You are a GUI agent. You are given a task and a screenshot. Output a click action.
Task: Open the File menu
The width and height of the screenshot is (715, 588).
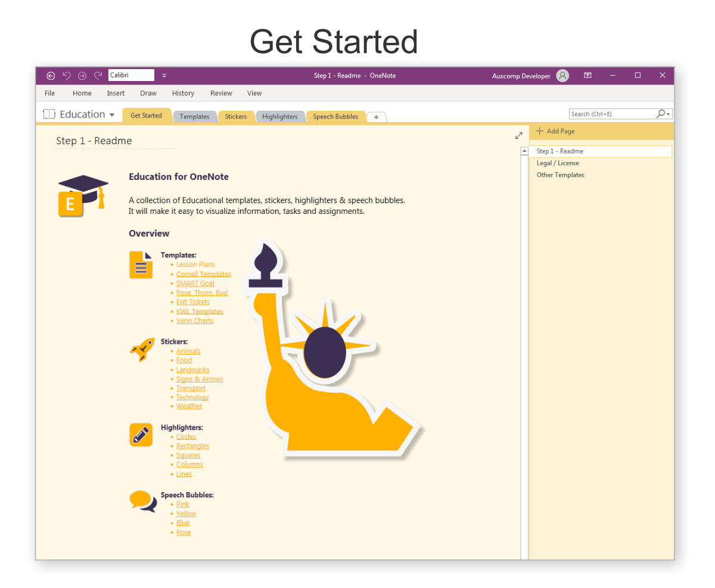(x=50, y=93)
